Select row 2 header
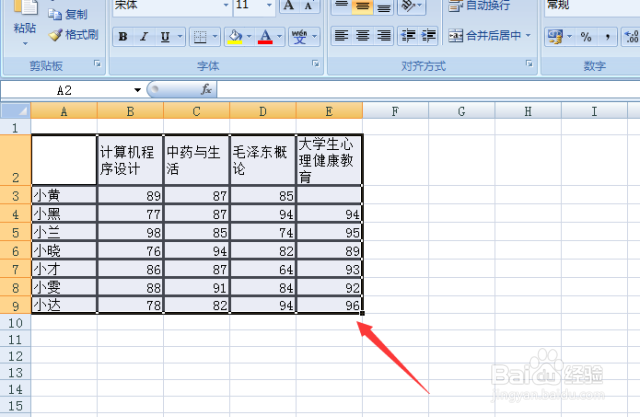 pos(16,160)
